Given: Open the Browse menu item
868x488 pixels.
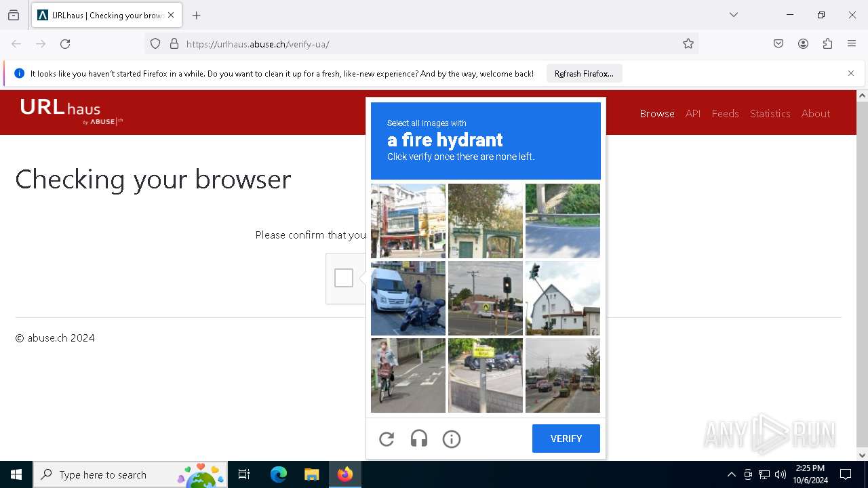Looking at the screenshot, I should pos(657,113).
